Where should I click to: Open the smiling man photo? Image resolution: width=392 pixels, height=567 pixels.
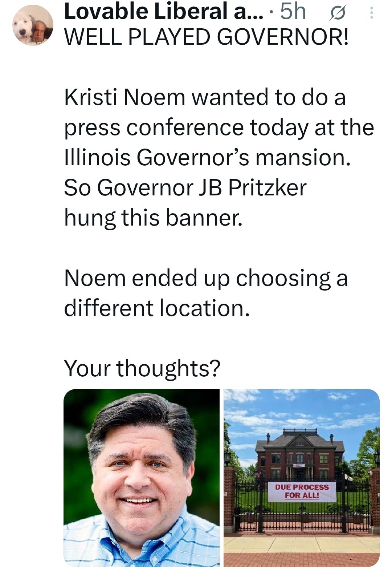click(142, 472)
